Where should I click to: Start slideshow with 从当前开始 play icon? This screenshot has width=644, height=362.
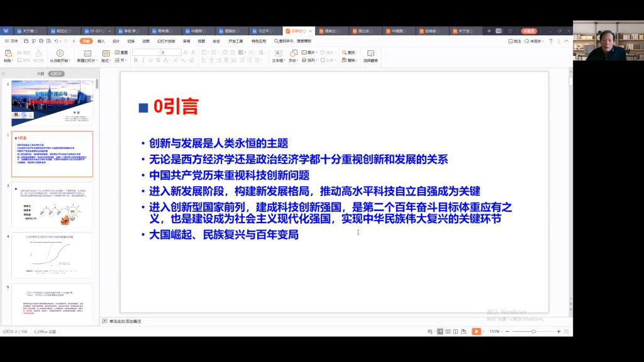(x=60, y=53)
